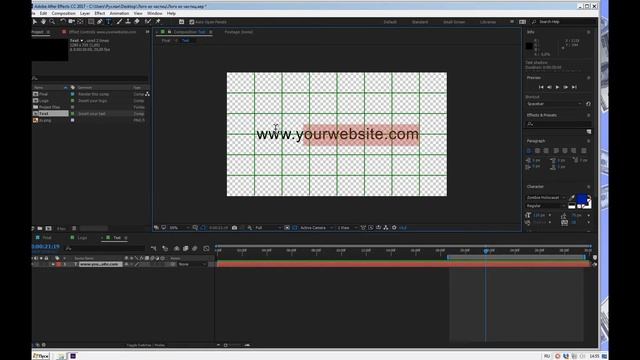
Task: Jump to last frame in Preview panel
Action: (574, 87)
